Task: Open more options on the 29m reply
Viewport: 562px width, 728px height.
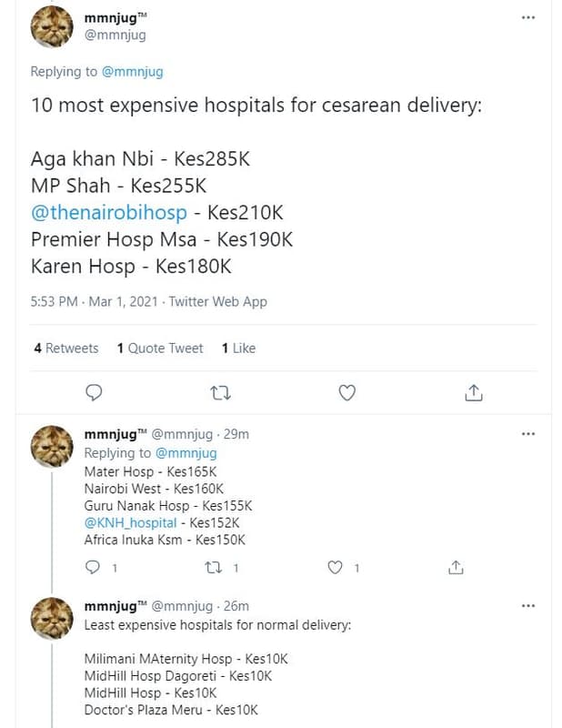Action: pyautogui.click(x=527, y=434)
